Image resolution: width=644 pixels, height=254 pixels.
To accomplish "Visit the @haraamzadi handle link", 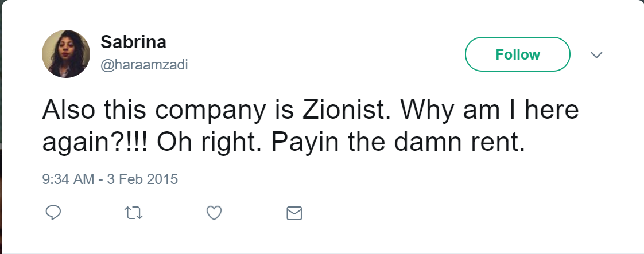I will [144, 65].
